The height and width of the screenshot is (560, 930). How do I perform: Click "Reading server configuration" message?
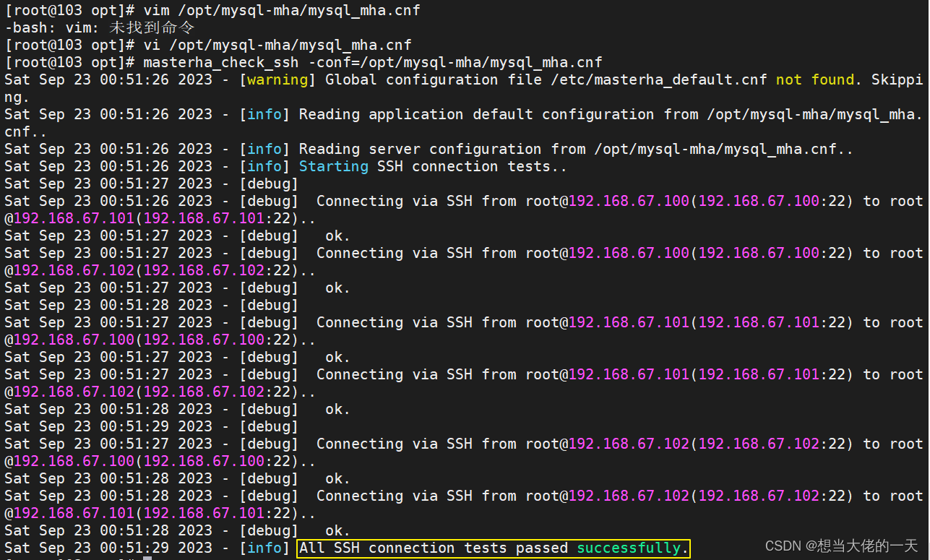point(420,150)
